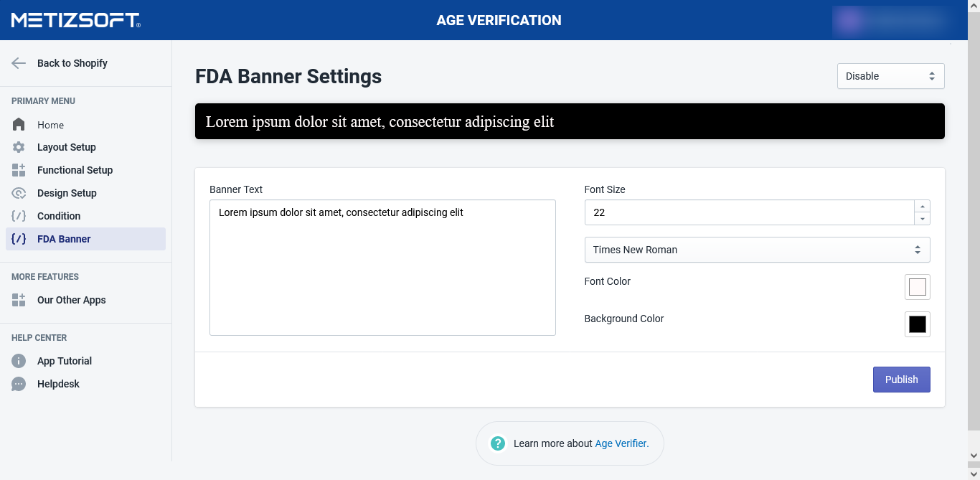This screenshot has width=980, height=480.
Task: Click the back arrow icon beside Back to Shopify
Action: pyautogui.click(x=19, y=63)
